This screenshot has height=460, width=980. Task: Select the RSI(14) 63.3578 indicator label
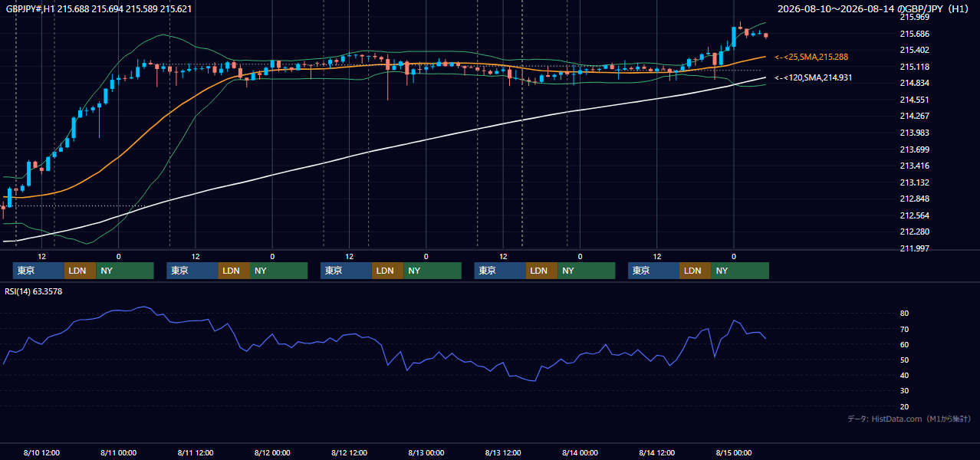coord(34,291)
